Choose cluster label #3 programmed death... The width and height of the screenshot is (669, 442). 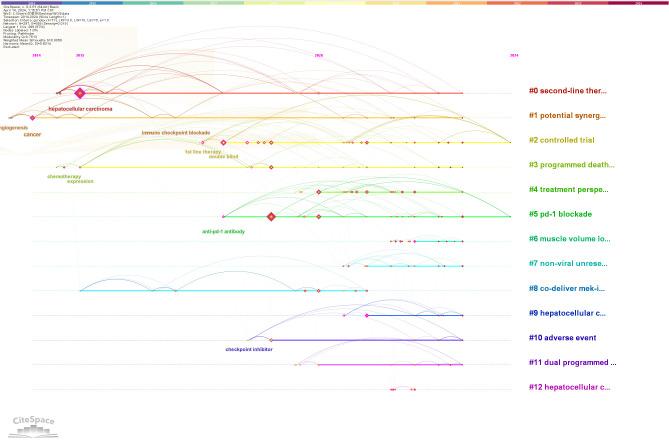(572, 165)
